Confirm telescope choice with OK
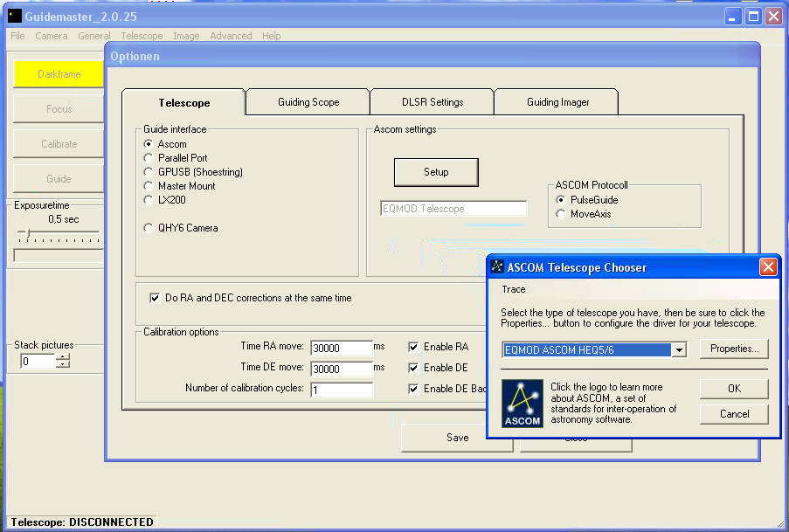 pos(734,389)
